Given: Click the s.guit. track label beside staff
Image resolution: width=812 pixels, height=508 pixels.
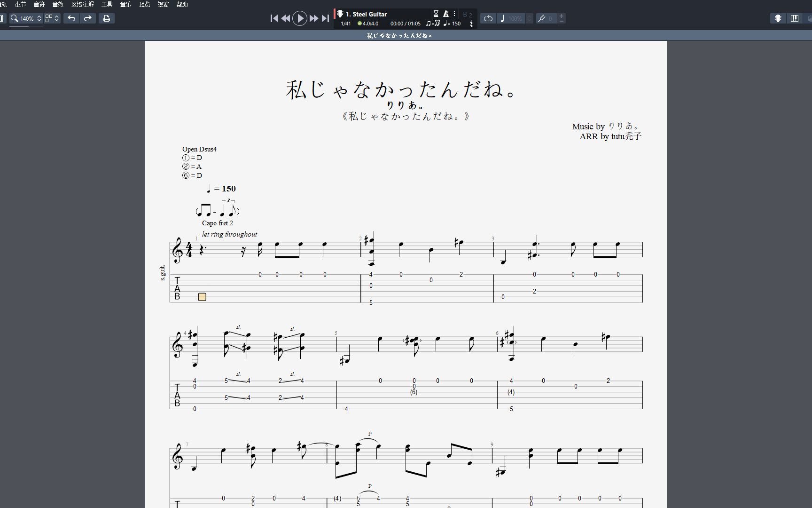Looking at the screenshot, I should point(163,273).
